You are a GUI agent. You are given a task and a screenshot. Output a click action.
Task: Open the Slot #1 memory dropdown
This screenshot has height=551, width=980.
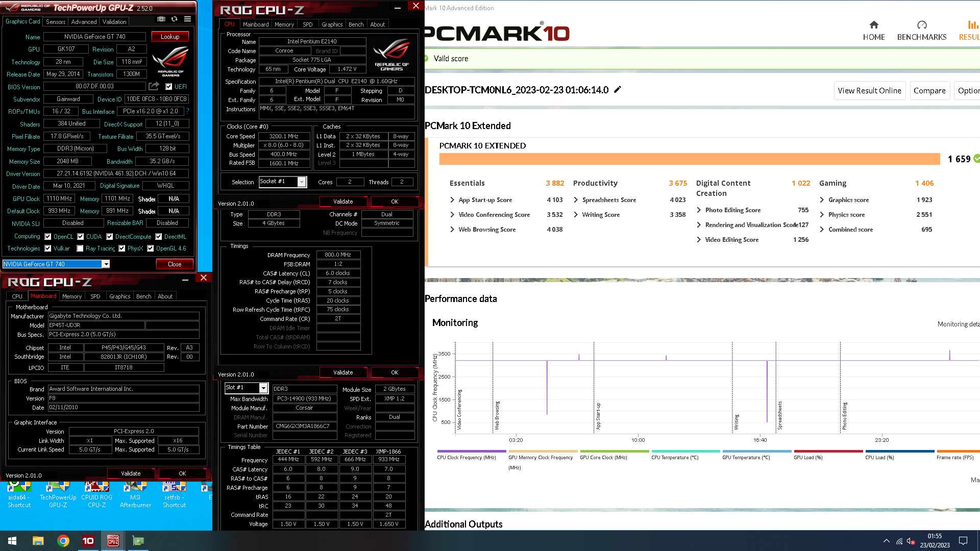tap(263, 388)
